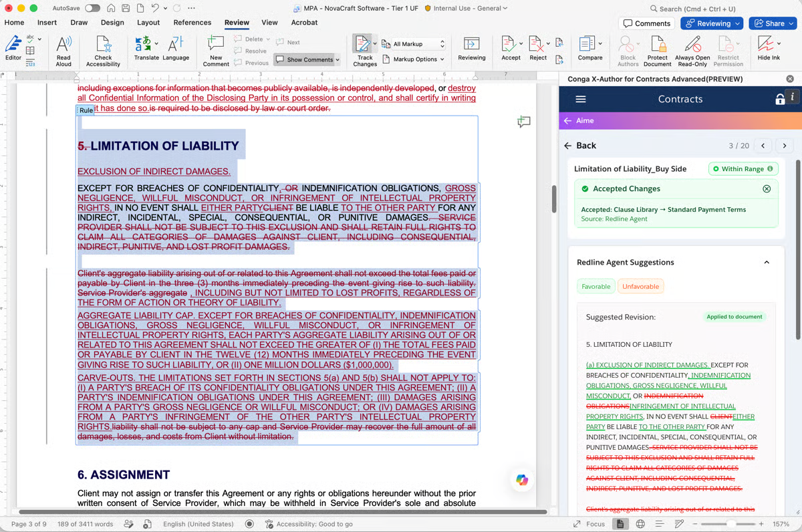Open the Acrobat ribbon tab
802x532 pixels.
[304, 22]
